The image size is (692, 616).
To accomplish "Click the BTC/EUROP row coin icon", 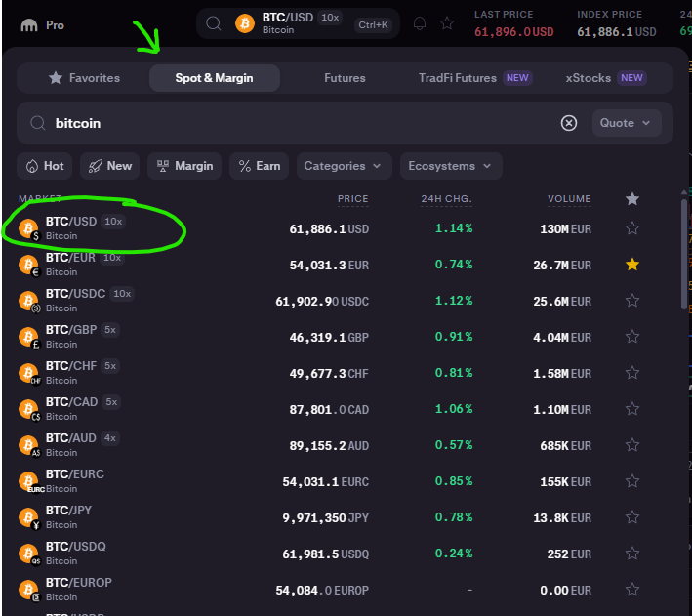I will 29,591.
